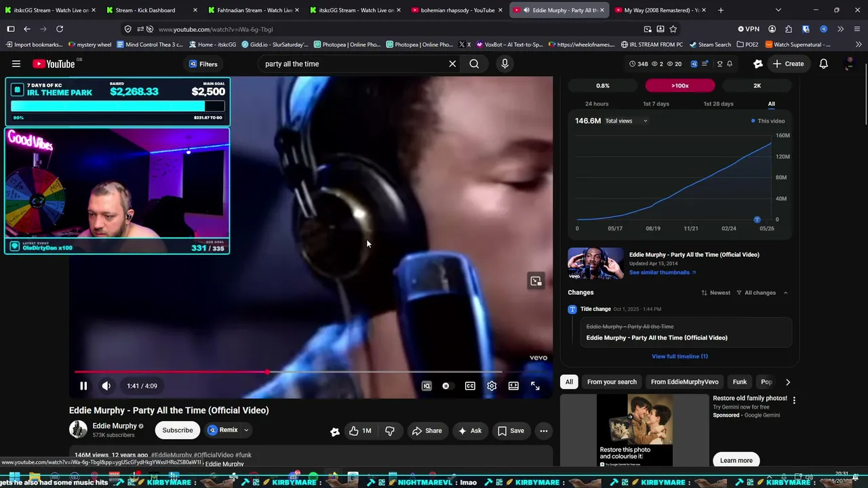Image resolution: width=868 pixels, height=488 pixels.
Task: Open the browser application menu
Action: pos(857,29)
